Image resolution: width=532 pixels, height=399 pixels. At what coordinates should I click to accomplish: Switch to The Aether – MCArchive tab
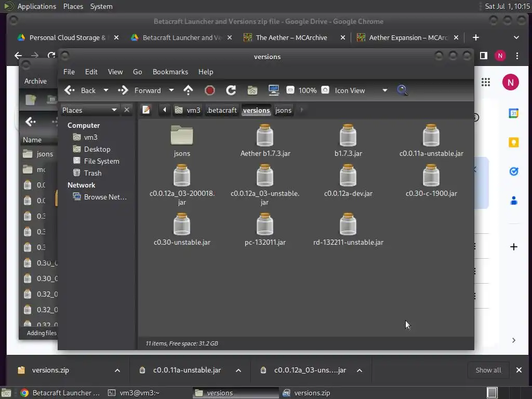pos(291,37)
